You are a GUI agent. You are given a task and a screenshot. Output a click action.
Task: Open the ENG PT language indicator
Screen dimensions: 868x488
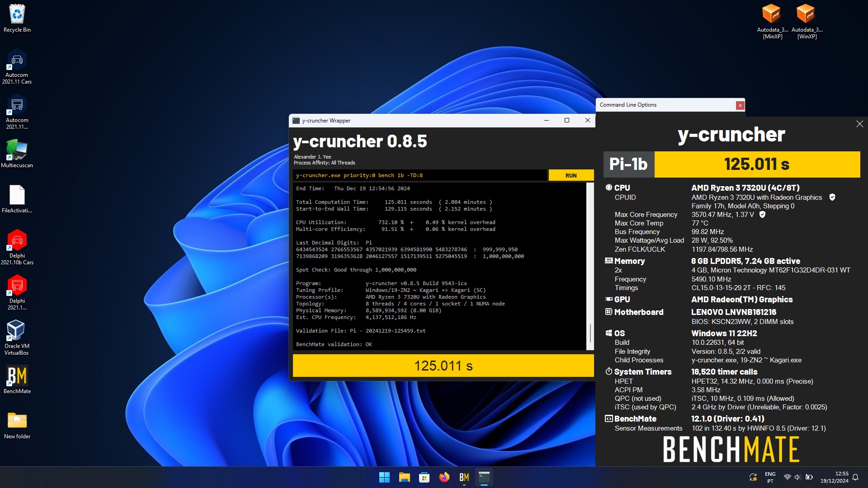[x=770, y=477]
